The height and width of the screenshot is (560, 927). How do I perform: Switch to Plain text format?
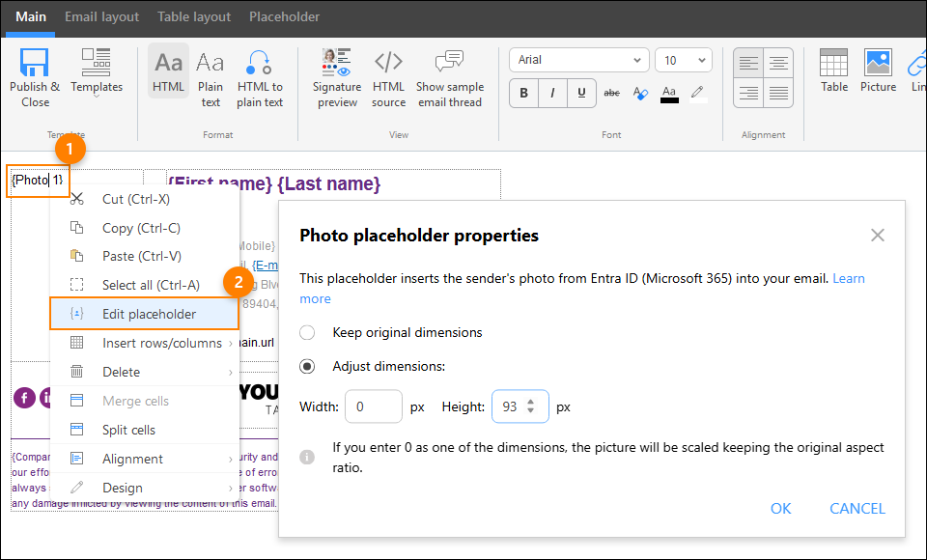(x=210, y=78)
